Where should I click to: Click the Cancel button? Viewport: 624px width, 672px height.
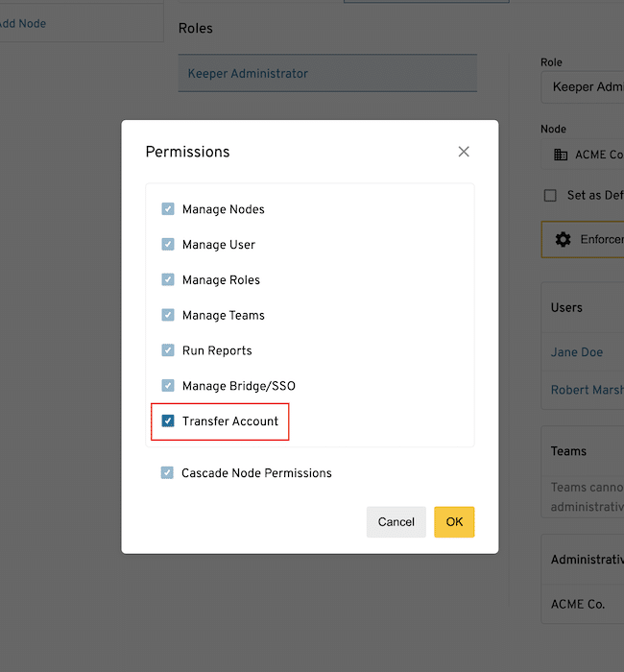click(396, 522)
